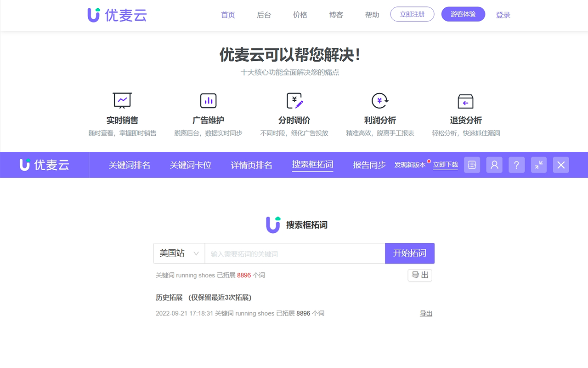Click the 优麦云 logo in the purple bar

tap(43, 165)
